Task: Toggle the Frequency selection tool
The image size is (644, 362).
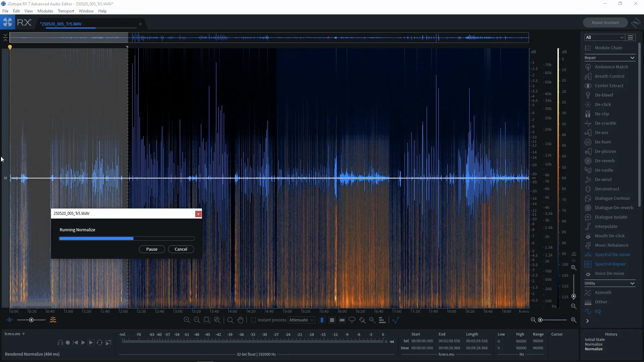Action: [342, 320]
